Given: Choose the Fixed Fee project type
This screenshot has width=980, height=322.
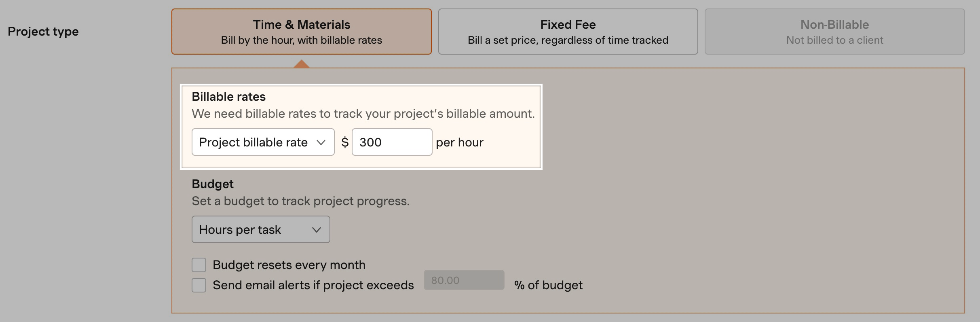Looking at the screenshot, I should [x=568, y=32].
